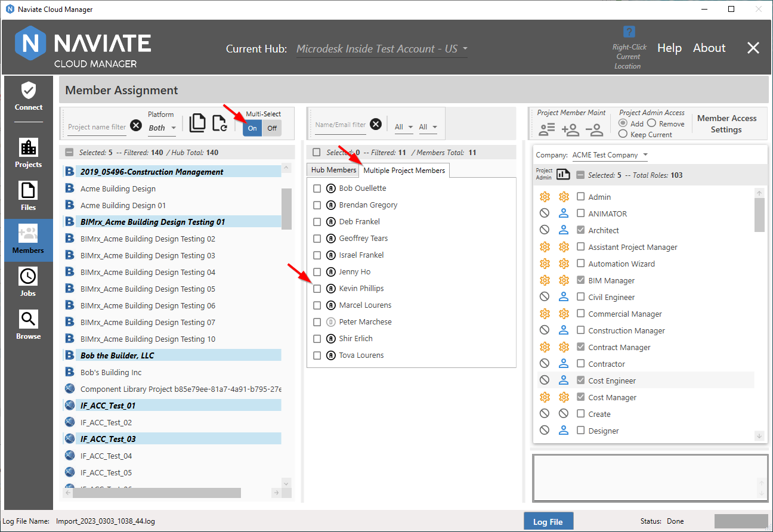Click the person icon in the Architect row

pos(564,230)
